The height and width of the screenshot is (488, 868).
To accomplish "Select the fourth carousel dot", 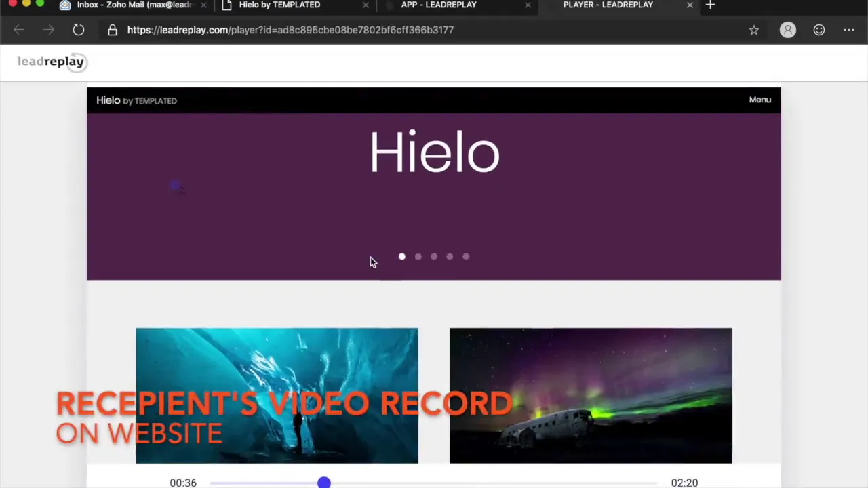I will pos(450,256).
